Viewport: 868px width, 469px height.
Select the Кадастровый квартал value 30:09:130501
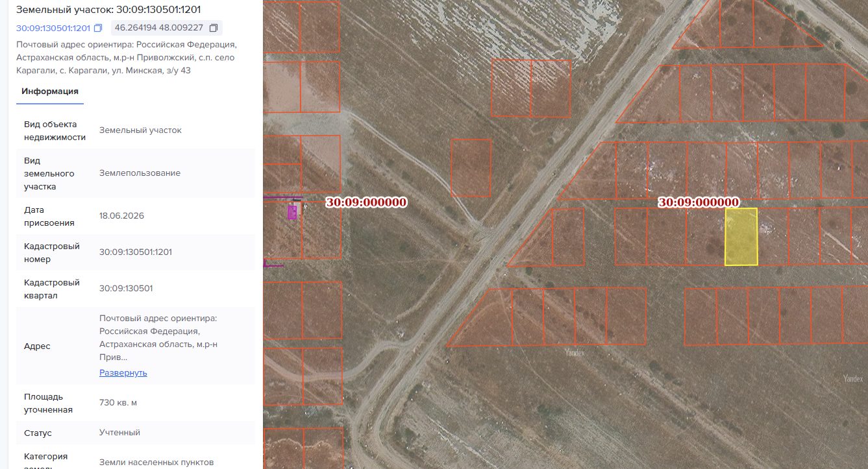pyautogui.click(x=126, y=289)
